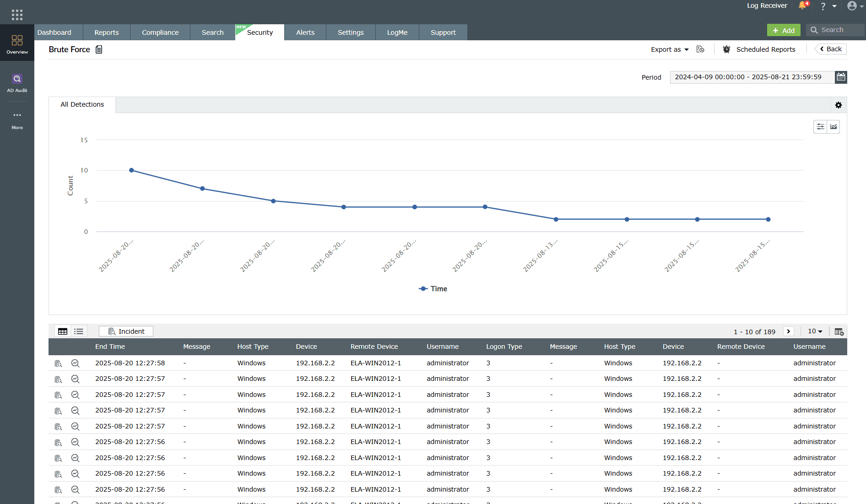
Task: Open the calendar period picker icon
Action: point(841,77)
